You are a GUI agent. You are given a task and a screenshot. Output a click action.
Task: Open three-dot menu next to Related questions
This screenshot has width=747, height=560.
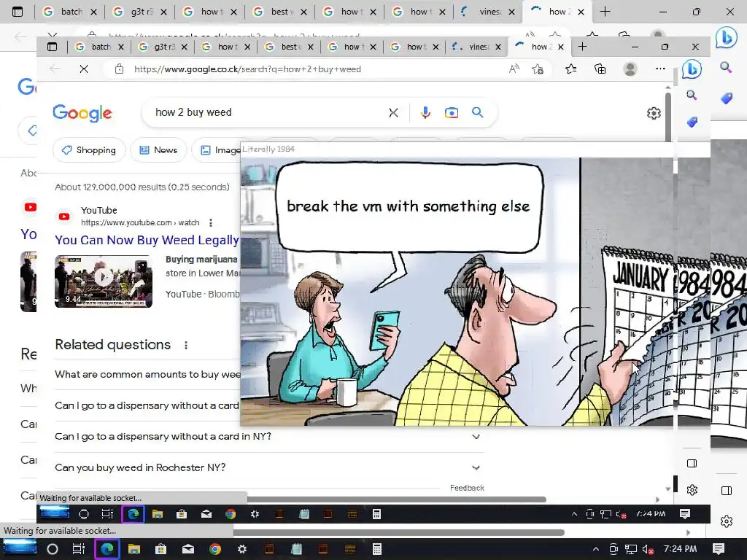[x=186, y=345]
